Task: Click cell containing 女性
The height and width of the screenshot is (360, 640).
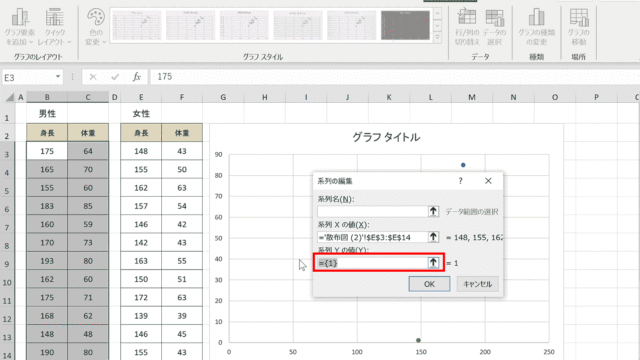Action: 141,114
